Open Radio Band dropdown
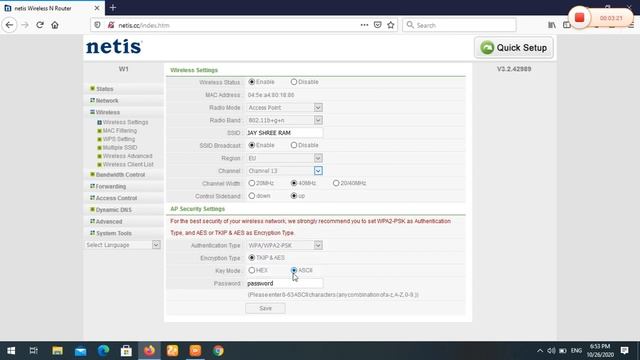640x360 pixels. tap(284, 120)
